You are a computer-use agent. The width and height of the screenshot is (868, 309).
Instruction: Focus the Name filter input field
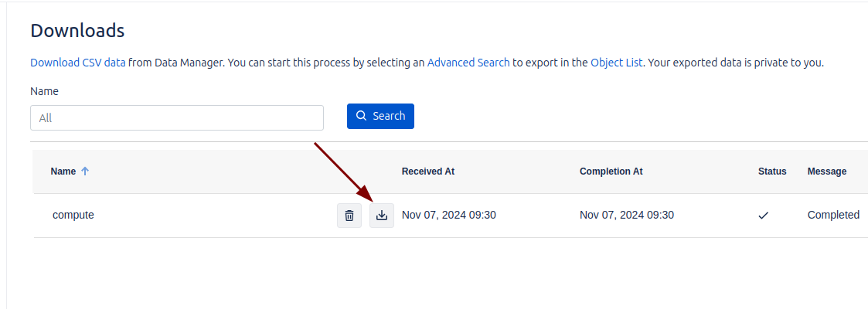(x=177, y=118)
